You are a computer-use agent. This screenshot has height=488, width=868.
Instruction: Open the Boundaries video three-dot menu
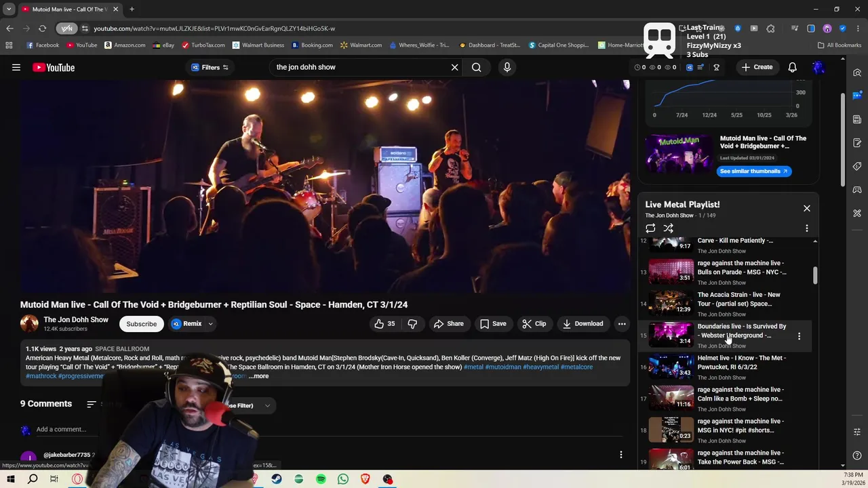point(799,336)
